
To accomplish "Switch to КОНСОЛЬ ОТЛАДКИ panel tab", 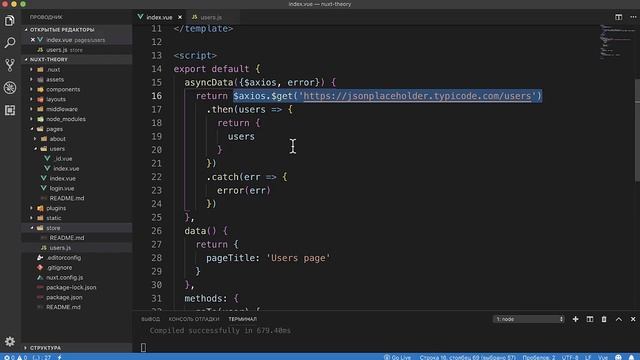I will (194, 319).
